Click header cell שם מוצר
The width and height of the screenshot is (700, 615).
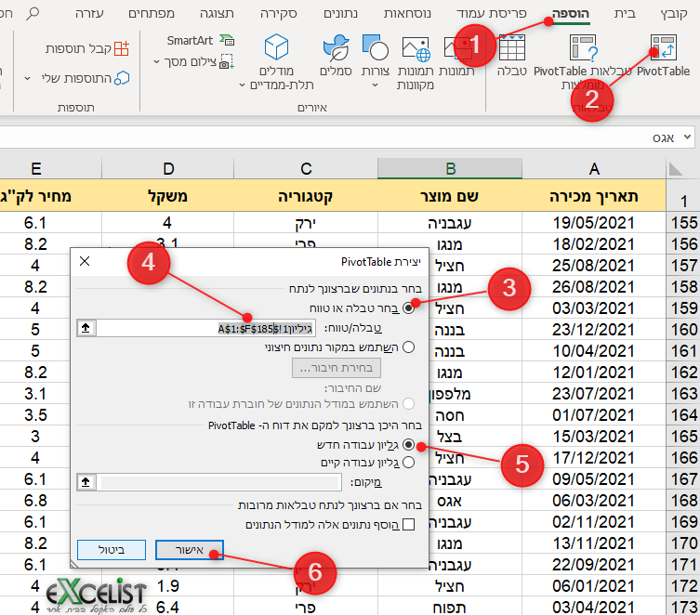[x=450, y=196]
